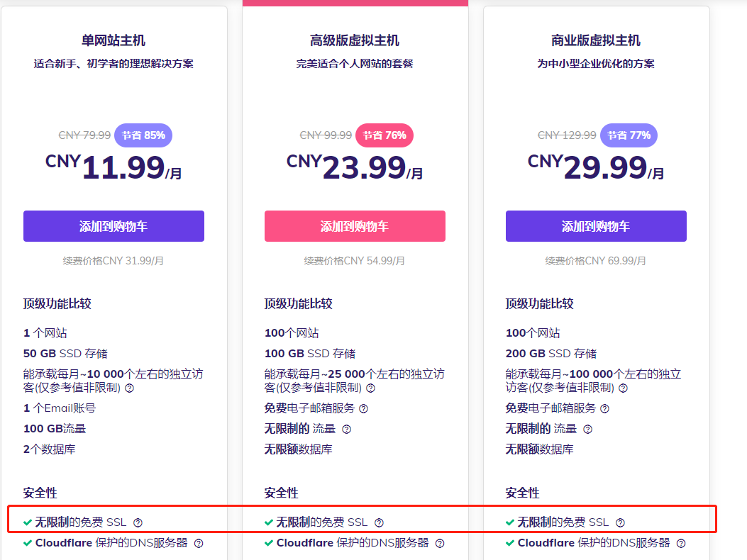Click unlimited traffic help icon in business plan
Image resolution: width=747 pixels, height=560 pixels.
587,429
